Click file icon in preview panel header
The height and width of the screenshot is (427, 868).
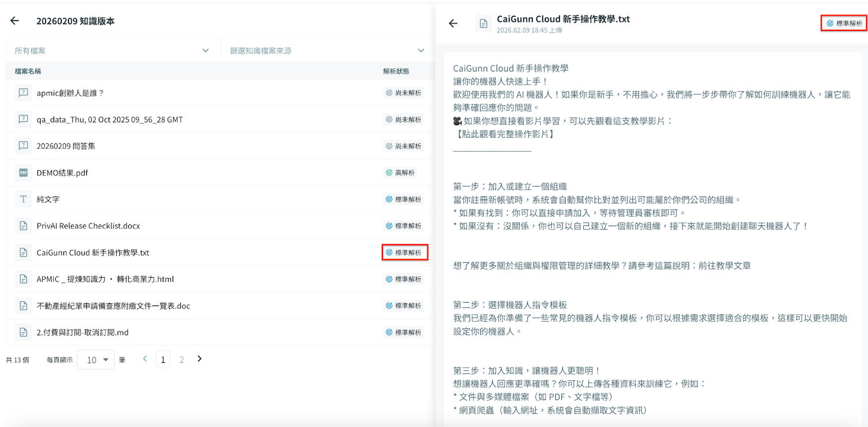pos(483,23)
